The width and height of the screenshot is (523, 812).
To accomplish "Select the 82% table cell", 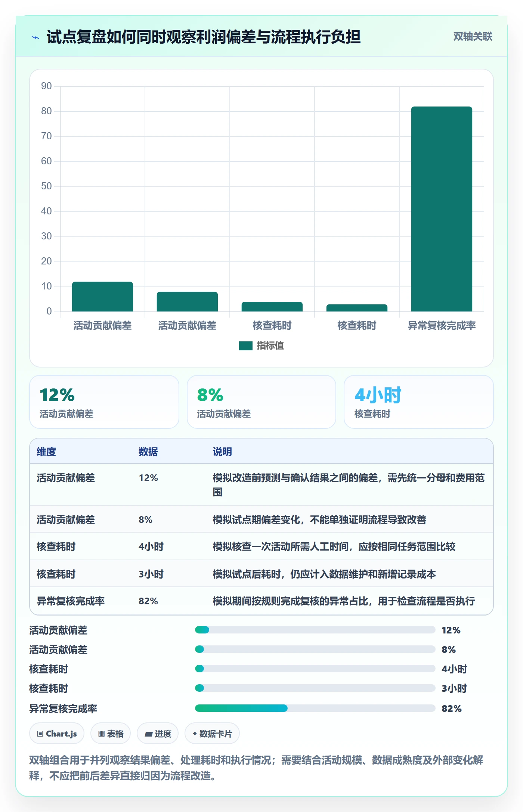I will [x=148, y=601].
